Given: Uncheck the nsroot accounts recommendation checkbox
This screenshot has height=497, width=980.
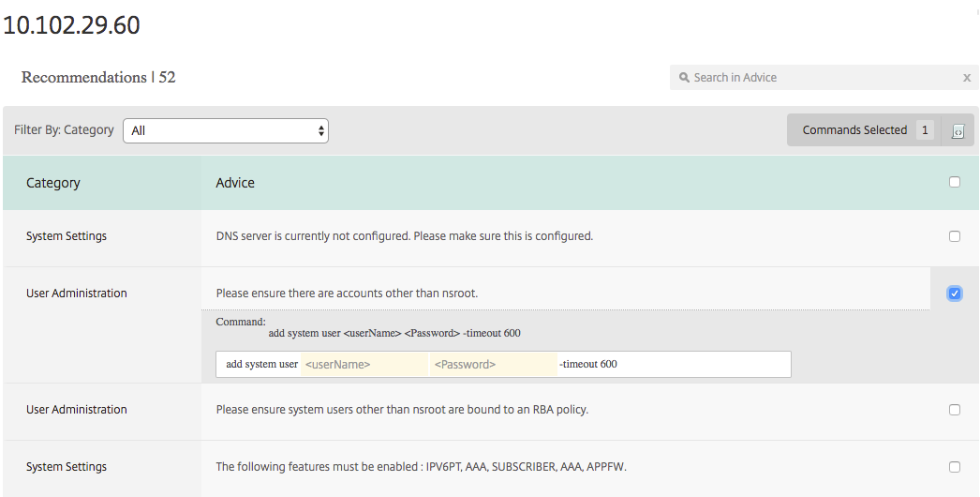Looking at the screenshot, I should 955,293.
